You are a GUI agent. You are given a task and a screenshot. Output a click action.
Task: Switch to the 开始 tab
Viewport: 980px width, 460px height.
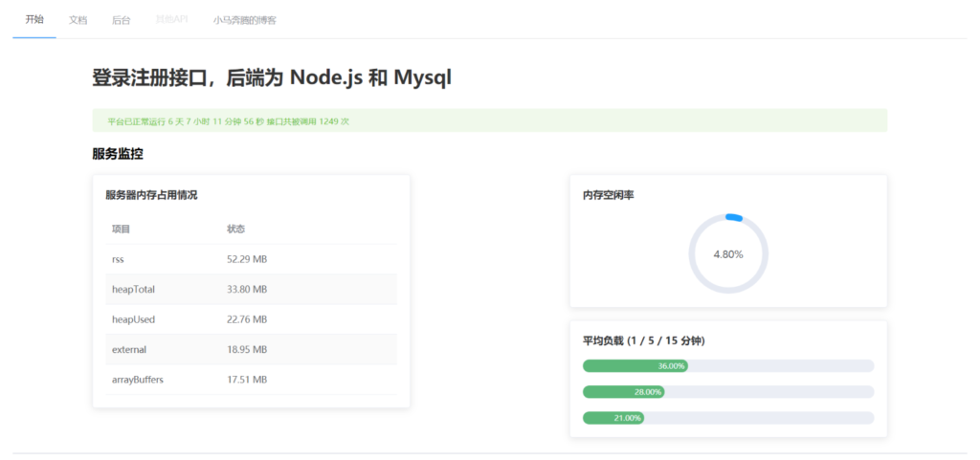tap(34, 19)
